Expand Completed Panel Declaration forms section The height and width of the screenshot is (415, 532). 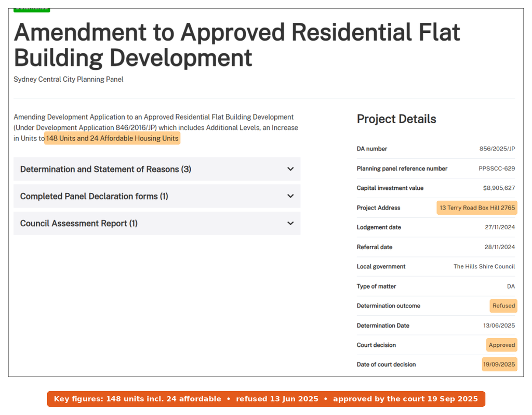[157, 196]
